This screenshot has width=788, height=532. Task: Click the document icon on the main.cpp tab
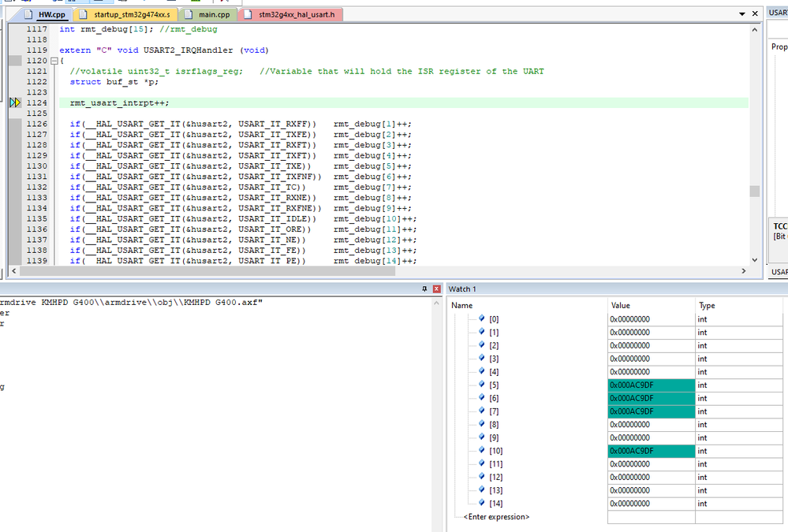coord(189,14)
